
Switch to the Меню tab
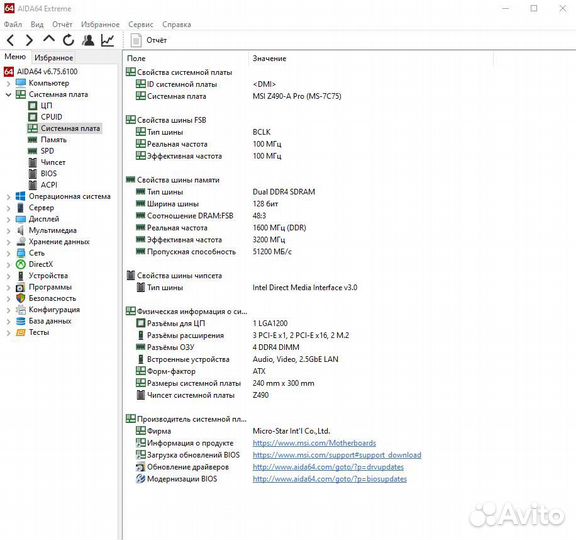tap(15, 57)
